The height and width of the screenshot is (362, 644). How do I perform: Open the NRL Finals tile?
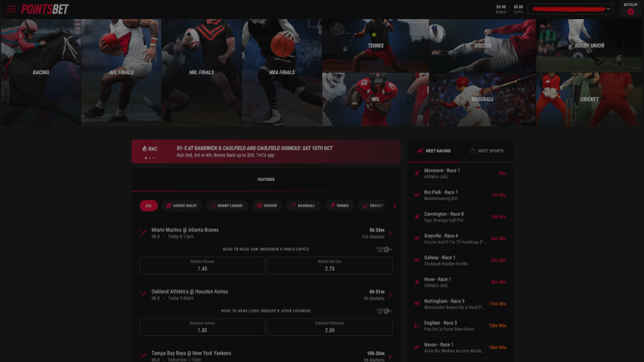(201, 72)
